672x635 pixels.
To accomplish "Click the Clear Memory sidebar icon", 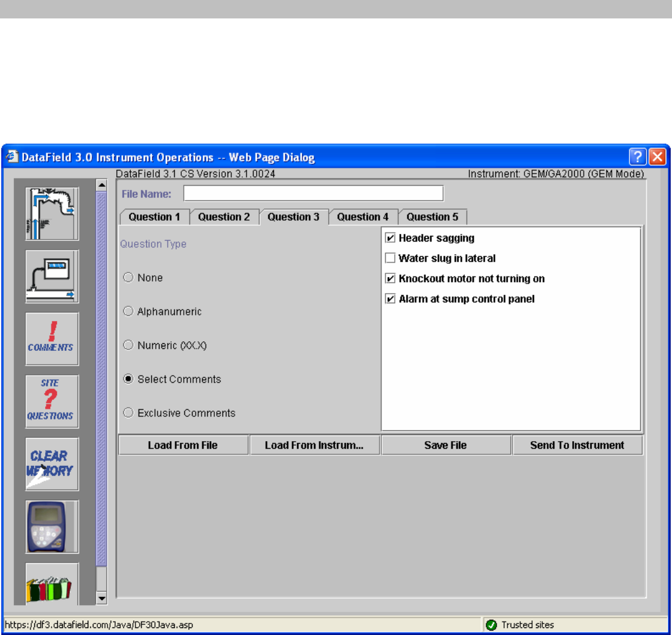I will click(52, 464).
